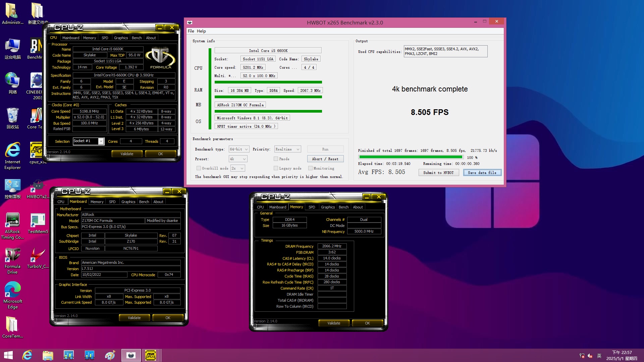Click Submit to HWBOT button
The image size is (644, 362).
click(x=438, y=173)
